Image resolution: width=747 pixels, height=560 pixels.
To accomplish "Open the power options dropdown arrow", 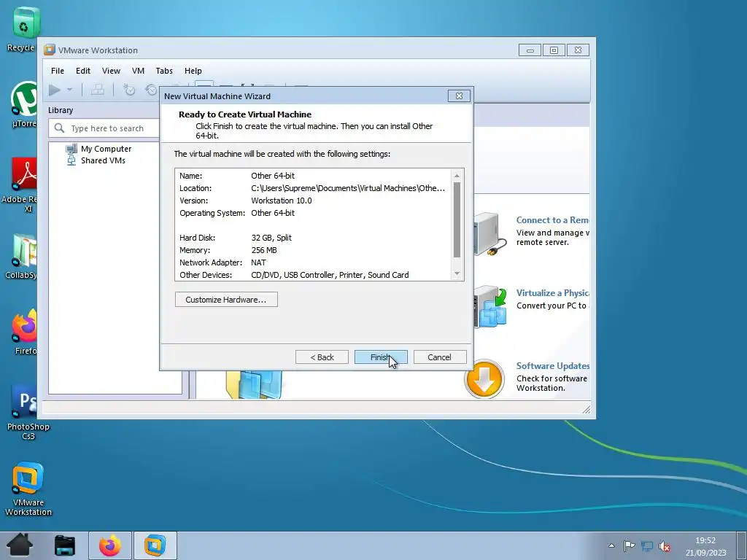I will [x=69, y=90].
